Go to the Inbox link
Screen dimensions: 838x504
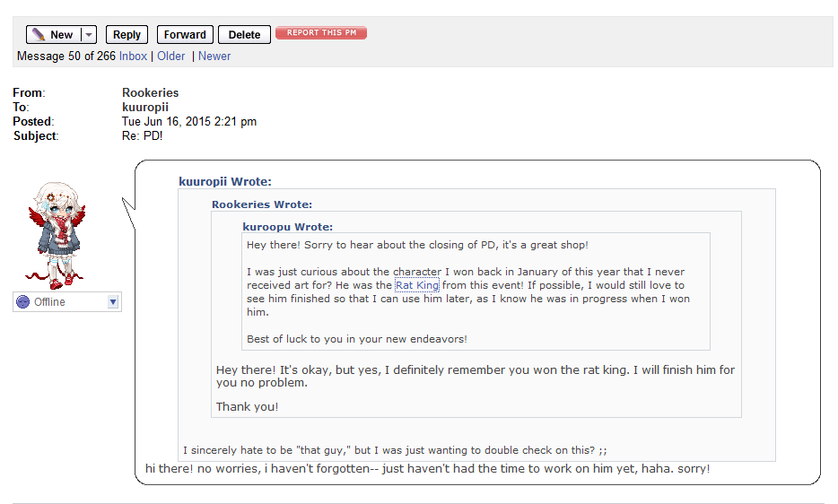click(x=133, y=56)
